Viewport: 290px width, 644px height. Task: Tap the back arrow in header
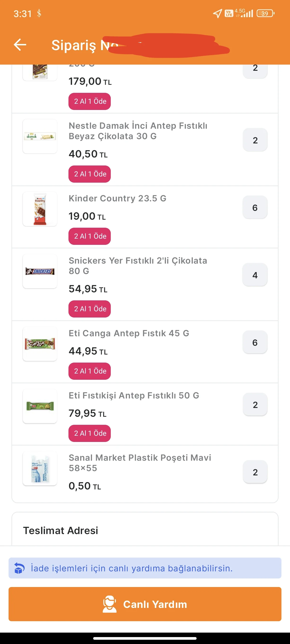(x=20, y=45)
